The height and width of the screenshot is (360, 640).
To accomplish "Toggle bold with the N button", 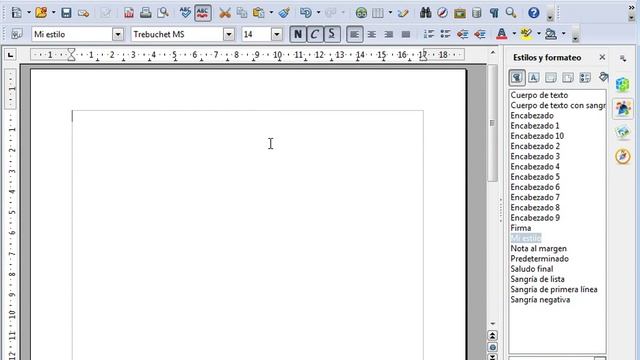I will click(298, 34).
